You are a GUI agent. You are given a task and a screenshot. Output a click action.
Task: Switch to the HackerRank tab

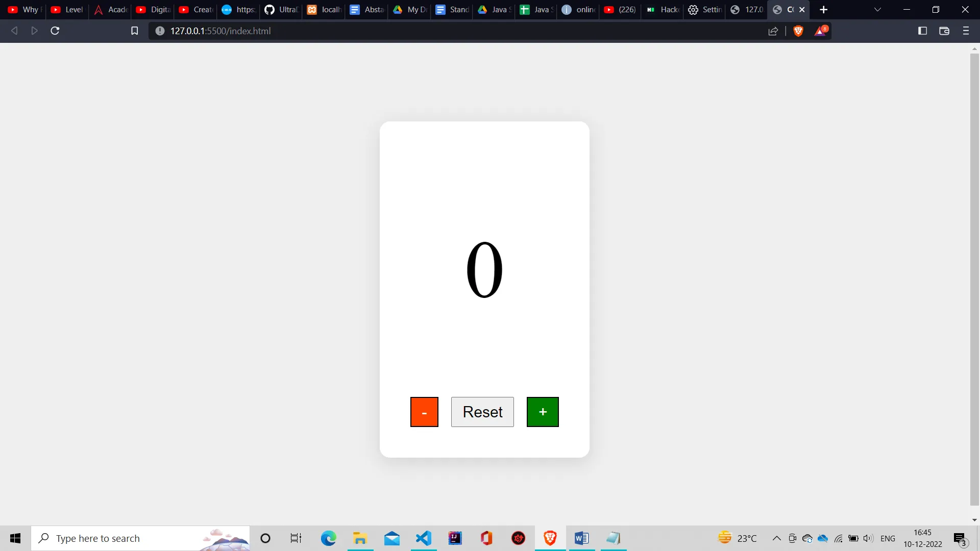click(x=662, y=10)
